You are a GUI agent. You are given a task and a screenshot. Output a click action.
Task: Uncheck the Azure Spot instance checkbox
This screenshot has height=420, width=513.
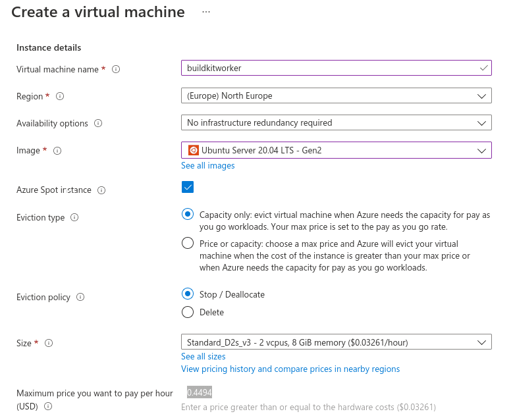188,188
